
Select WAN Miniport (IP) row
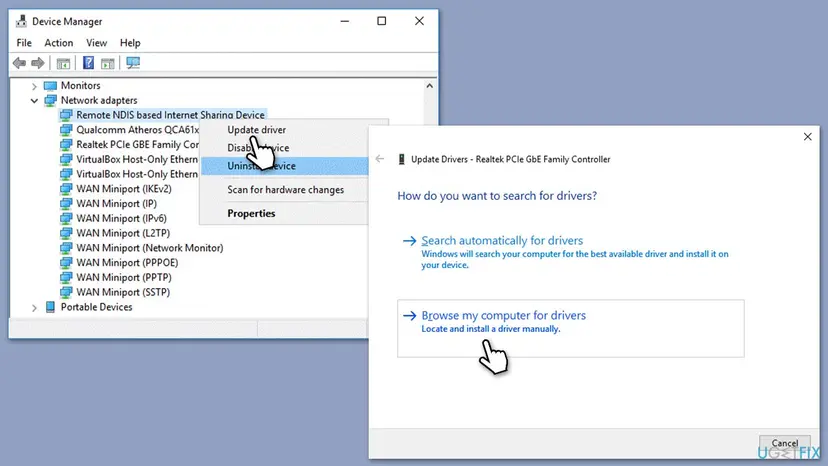pyautogui.click(x=116, y=204)
